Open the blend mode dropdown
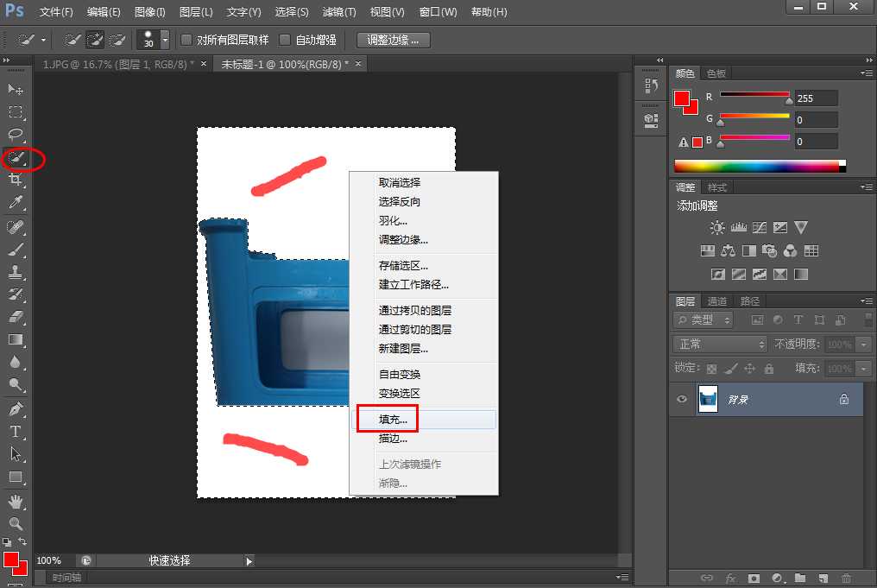The image size is (877, 588). click(719, 344)
